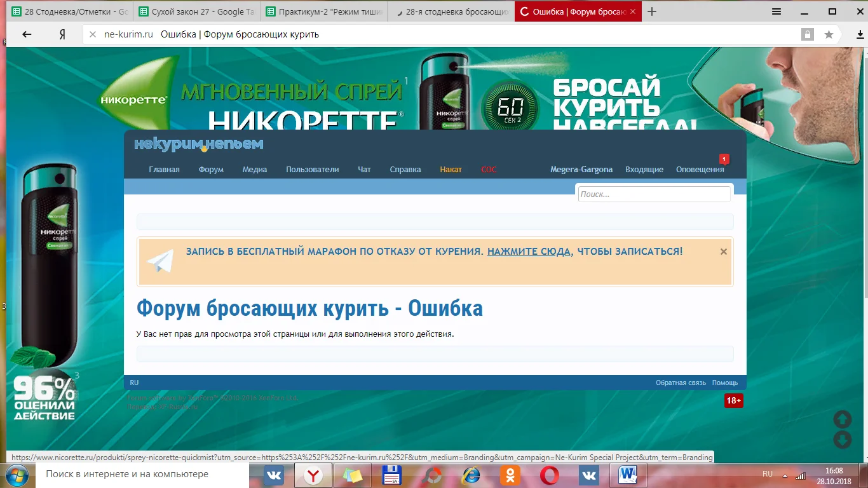Image resolution: width=868 pixels, height=488 pixels.
Task: Open the Справка menu item
Action: [405, 170]
